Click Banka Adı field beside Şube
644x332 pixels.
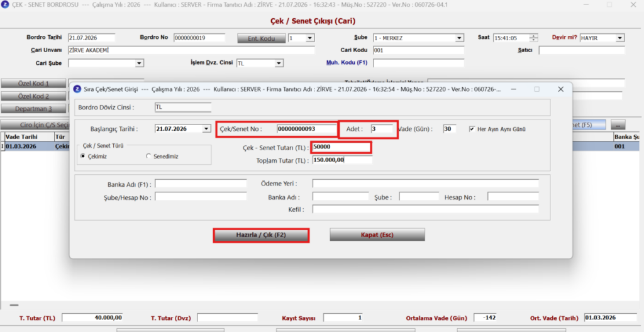(x=340, y=196)
